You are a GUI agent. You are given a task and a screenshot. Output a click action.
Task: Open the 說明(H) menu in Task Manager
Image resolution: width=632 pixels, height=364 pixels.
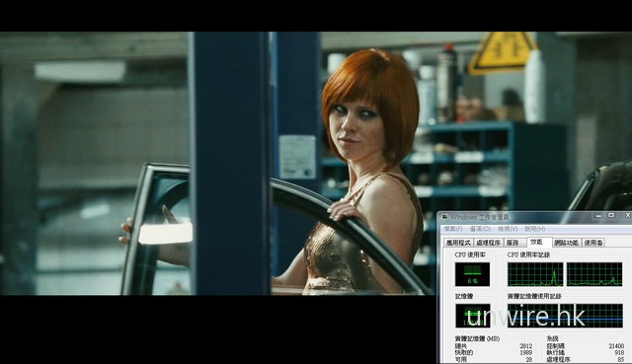point(535,229)
